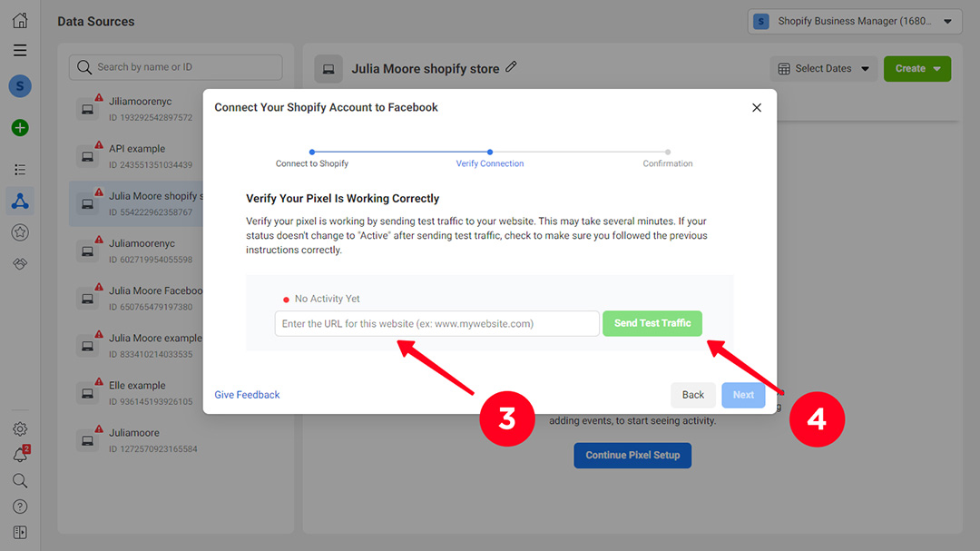Select the Juliamoorenyc data source
The image size is (980, 551).
point(135,251)
